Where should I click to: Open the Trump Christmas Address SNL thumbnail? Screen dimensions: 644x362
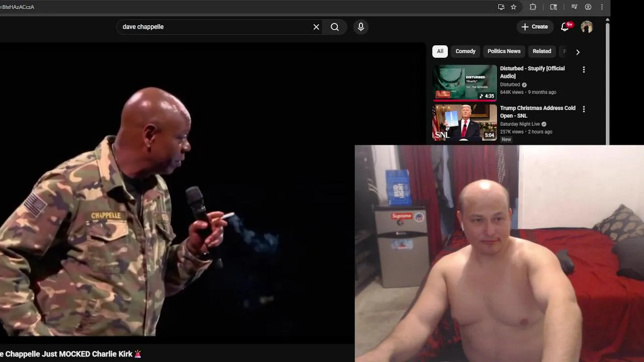465,122
